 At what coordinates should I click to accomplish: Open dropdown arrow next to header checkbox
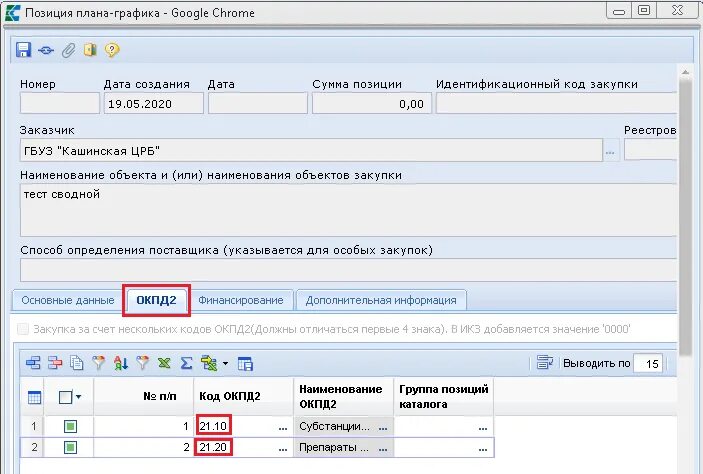point(79,397)
